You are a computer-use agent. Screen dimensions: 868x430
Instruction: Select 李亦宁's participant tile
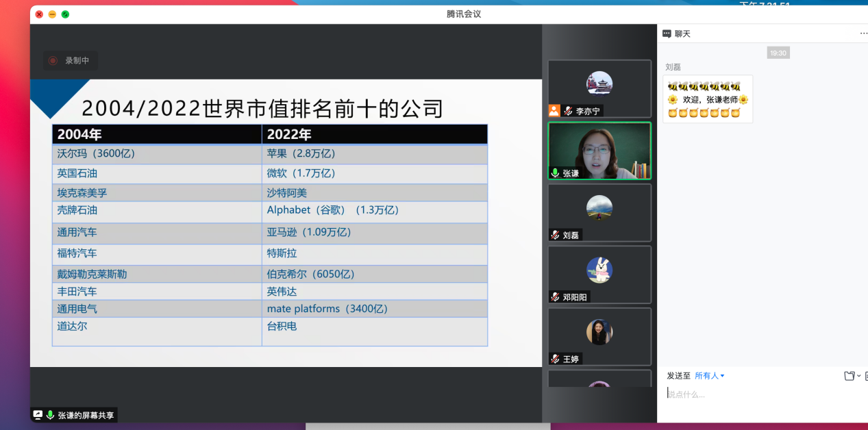(599, 88)
